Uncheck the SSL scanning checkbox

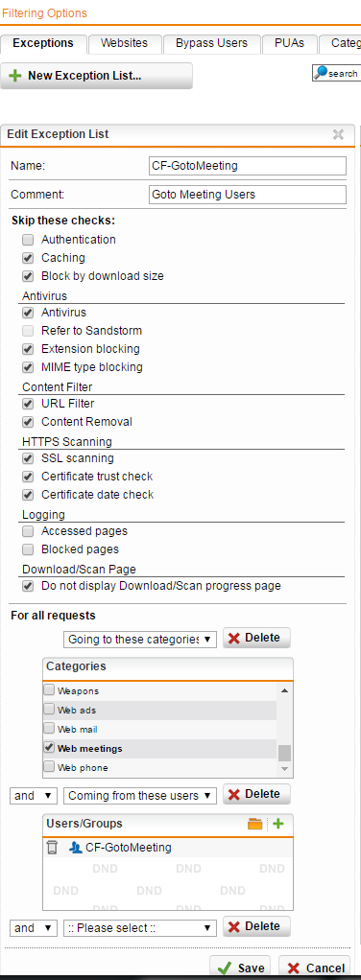tap(28, 458)
